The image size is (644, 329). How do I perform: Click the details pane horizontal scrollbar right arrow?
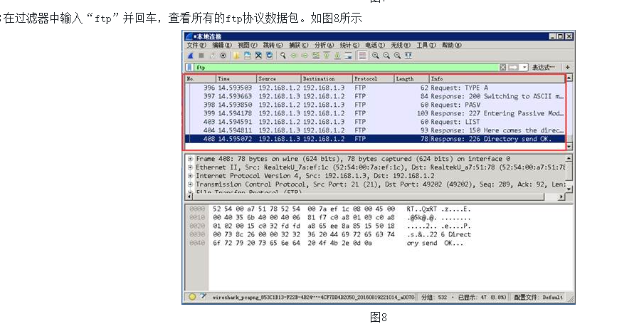pos(561,197)
